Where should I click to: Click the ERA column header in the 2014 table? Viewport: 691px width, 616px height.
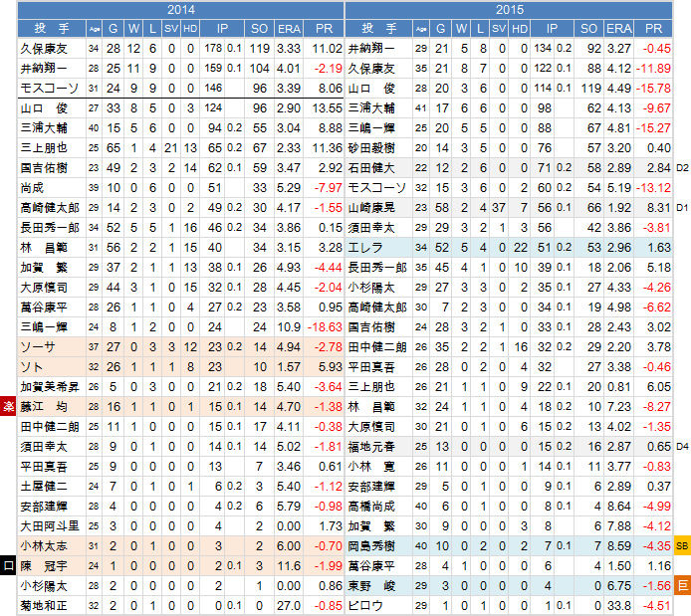tap(289, 29)
